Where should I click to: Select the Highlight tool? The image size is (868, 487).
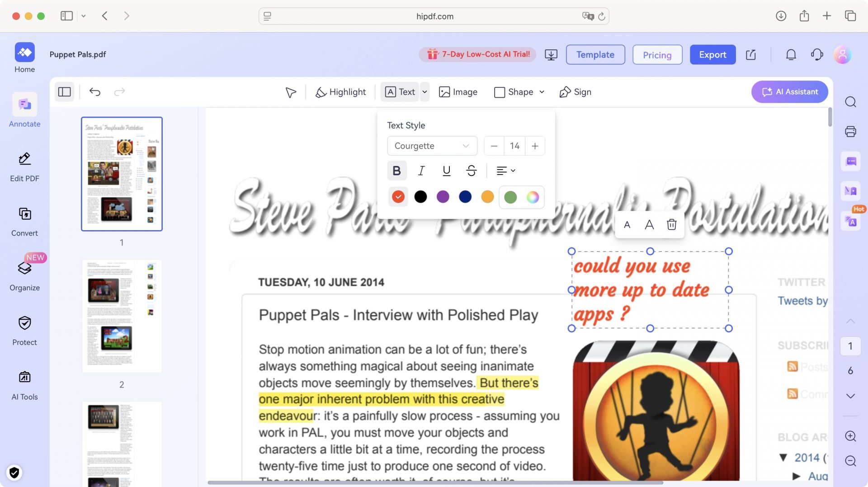pyautogui.click(x=340, y=92)
